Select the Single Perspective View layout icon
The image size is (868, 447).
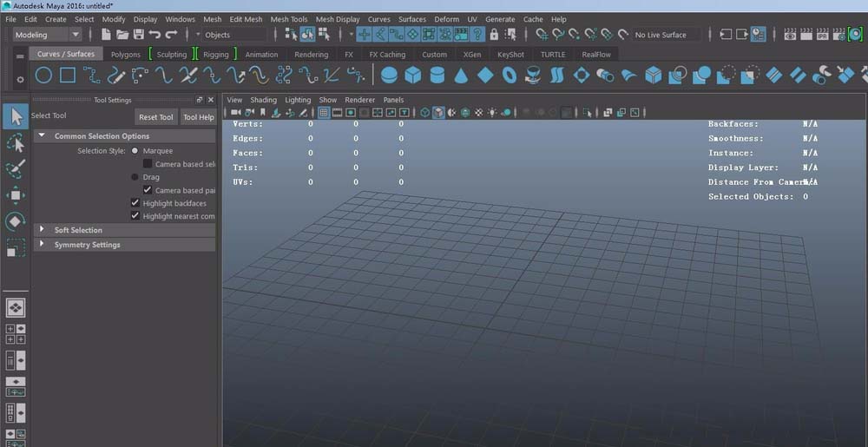[16, 307]
